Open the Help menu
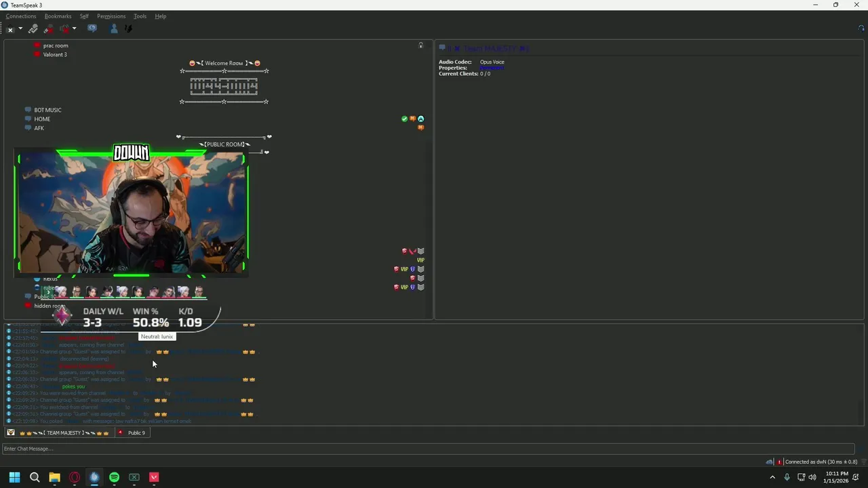This screenshot has width=868, height=488. (161, 16)
